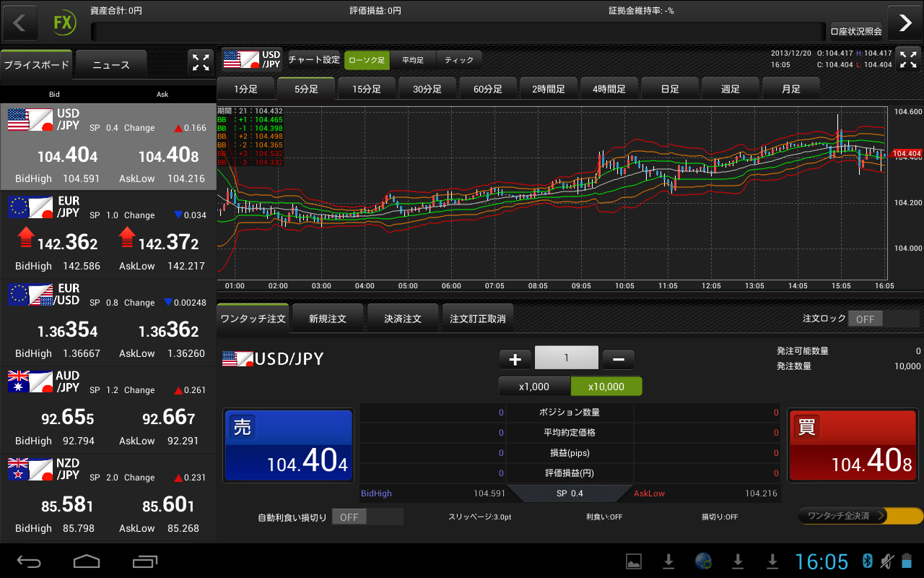Tap the Bluetooth status icon
This screenshot has width=924, height=578.
[868, 561]
